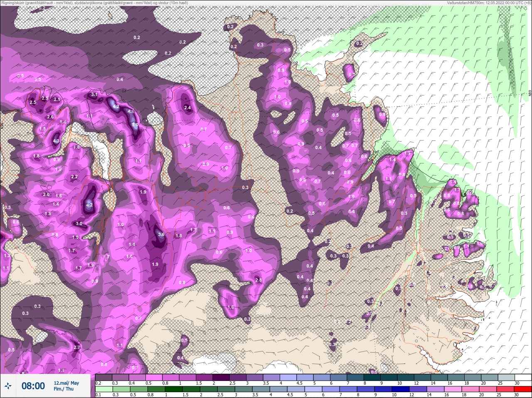Viewport: 532px width, 398px height.
Task: Click the weekday label Fim./ Thu
Action: click(x=64, y=389)
